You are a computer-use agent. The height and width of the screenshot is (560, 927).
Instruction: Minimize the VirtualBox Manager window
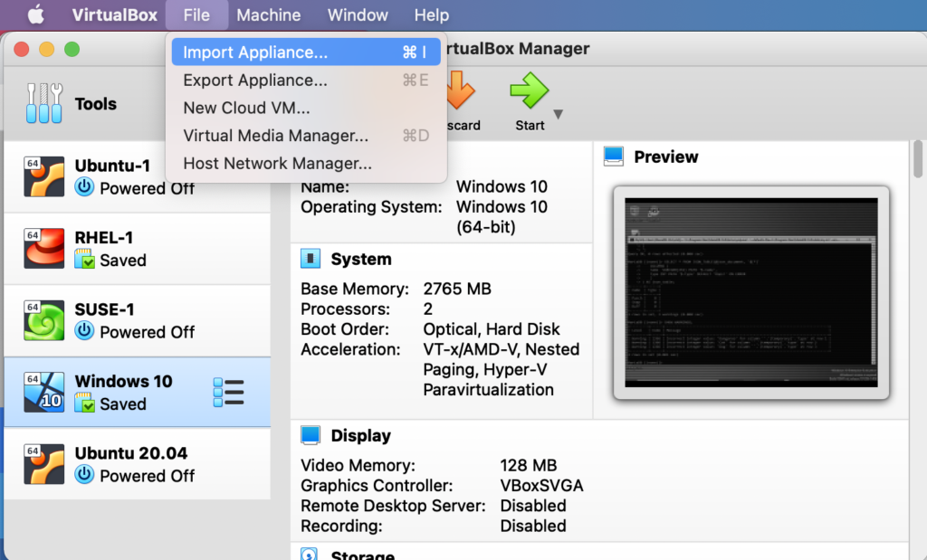click(47, 49)
